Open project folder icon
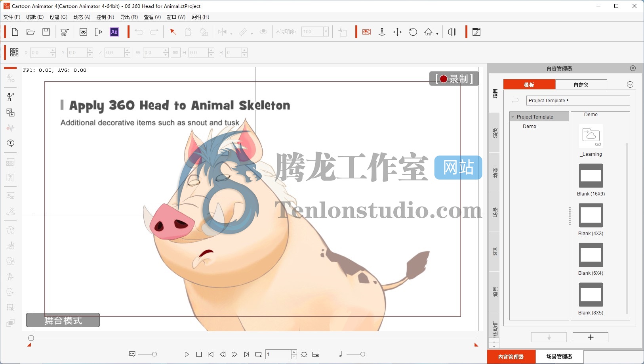The height and width of the screenshot is (364, 644). click(30, 32)
